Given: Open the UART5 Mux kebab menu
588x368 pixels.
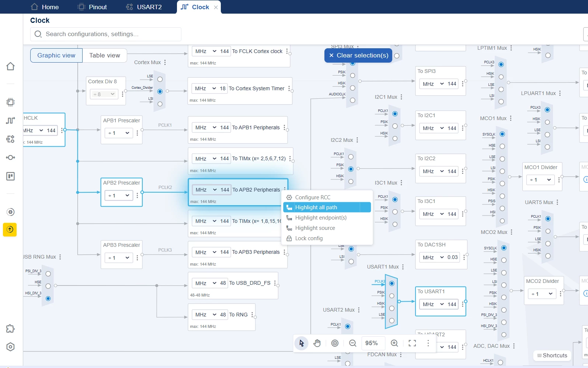Looking at the screenshot, I should pyautogui.click(x=557, y=202).
